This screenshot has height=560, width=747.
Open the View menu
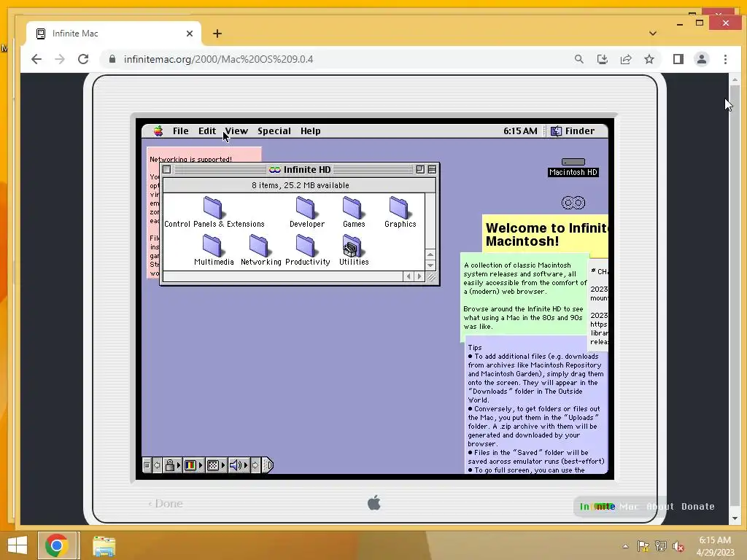pos(236,131)
